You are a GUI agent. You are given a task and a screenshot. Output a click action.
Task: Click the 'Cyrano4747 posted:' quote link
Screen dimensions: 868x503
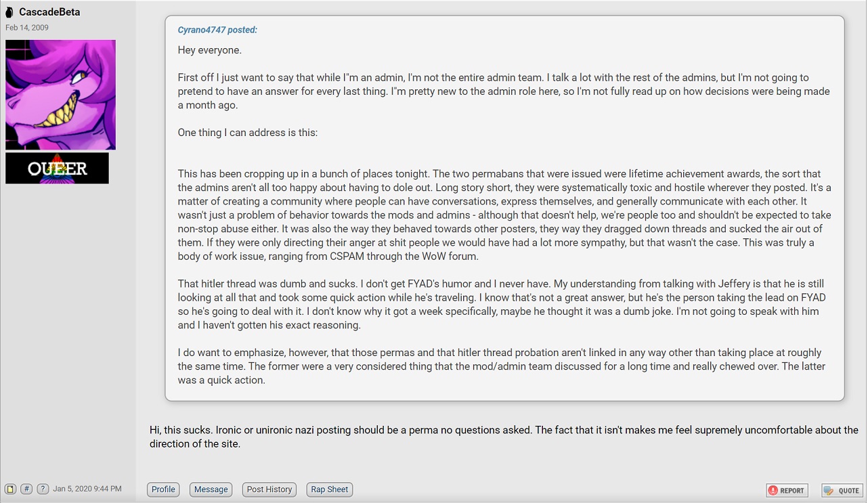point(217,30)
